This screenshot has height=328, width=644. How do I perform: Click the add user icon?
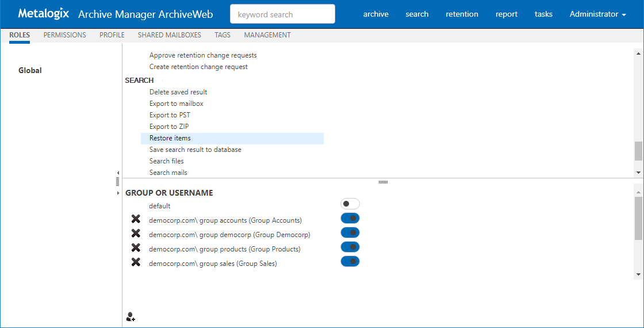[x=131, y=316]
